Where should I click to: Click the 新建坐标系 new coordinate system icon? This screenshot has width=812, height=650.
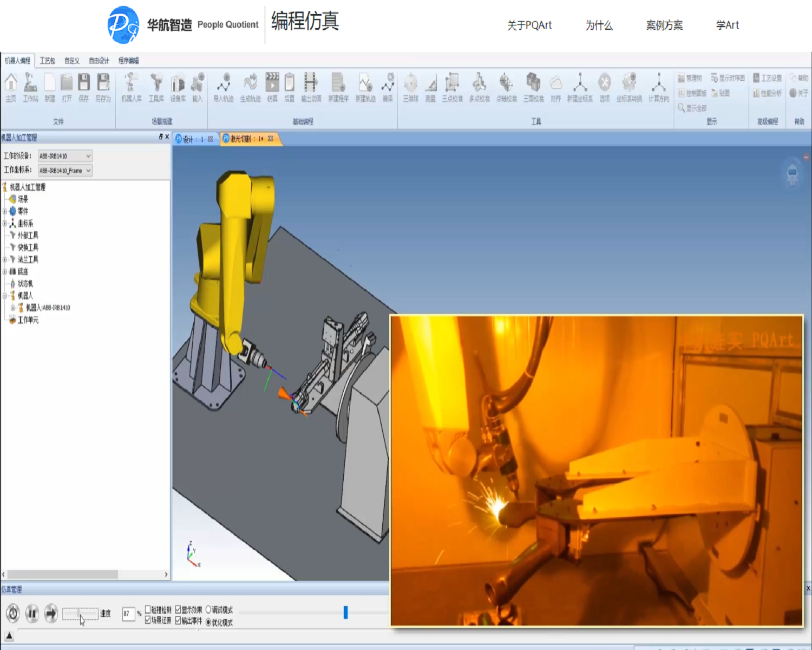(x=580, y=87)
